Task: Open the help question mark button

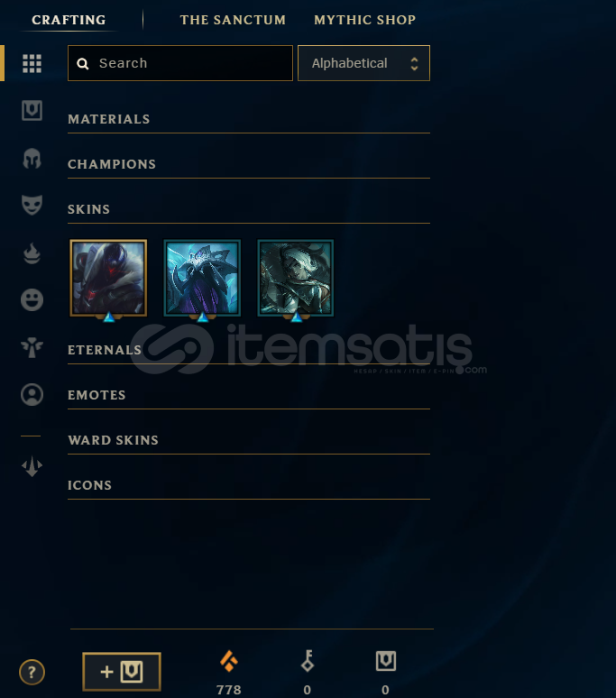Action: 32,672
